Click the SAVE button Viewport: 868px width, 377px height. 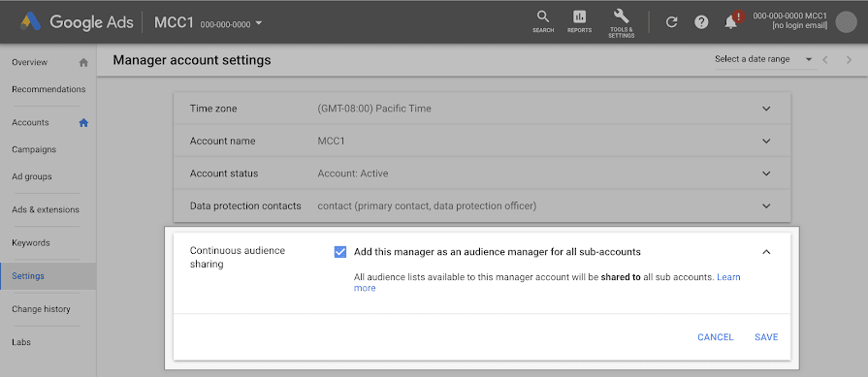[766, 337]
